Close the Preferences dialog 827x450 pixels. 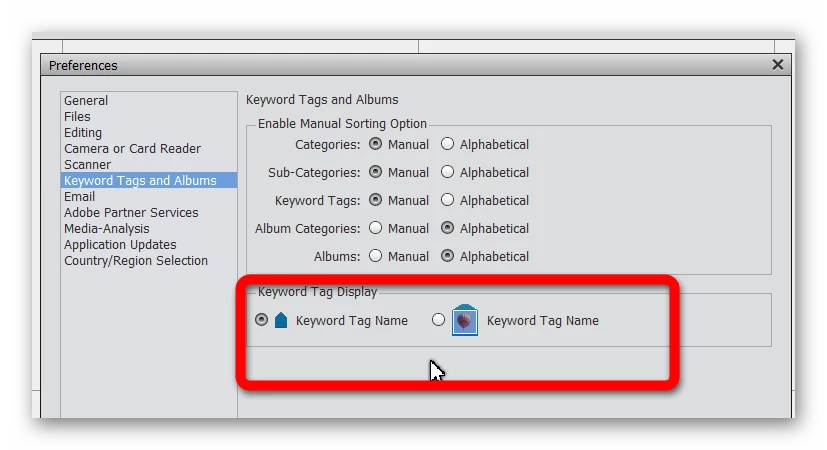777,65
